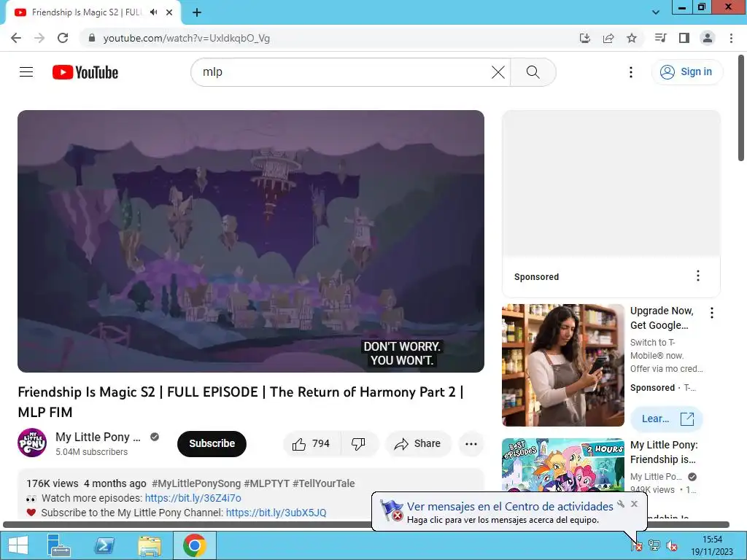Open the My Little Pony channel avatar
The width and height of the screenshot is (747, 560).
click(x=32, y=443)
